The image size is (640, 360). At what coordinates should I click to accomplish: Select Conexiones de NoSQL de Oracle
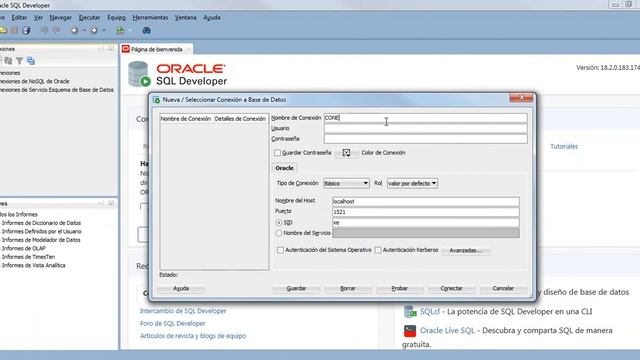(x=35, y=81)
